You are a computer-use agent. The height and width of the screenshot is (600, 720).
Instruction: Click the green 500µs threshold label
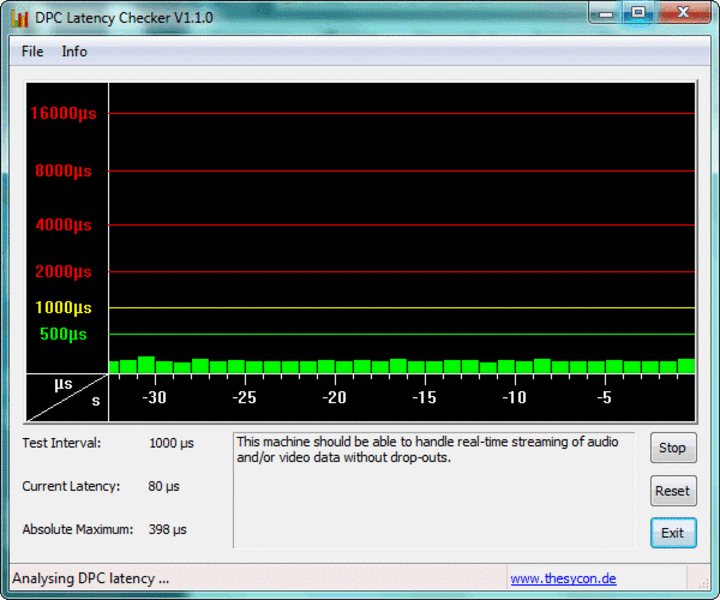(63, 334)
